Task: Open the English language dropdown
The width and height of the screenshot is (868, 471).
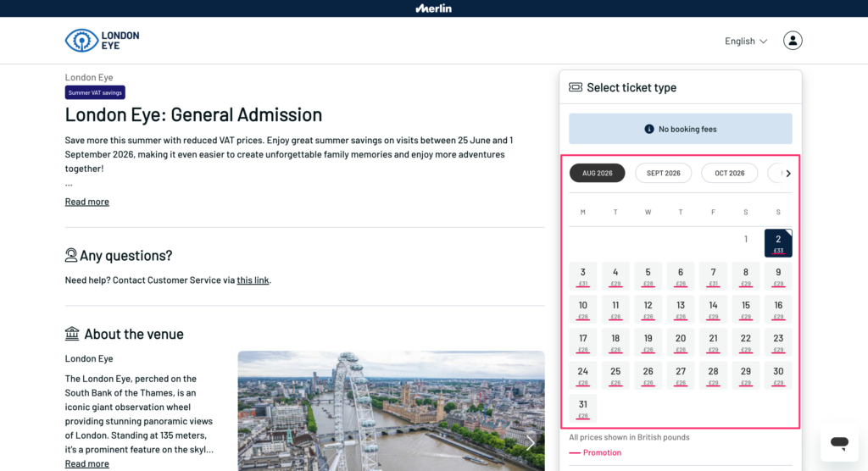Action: click(x=746, y=41)
